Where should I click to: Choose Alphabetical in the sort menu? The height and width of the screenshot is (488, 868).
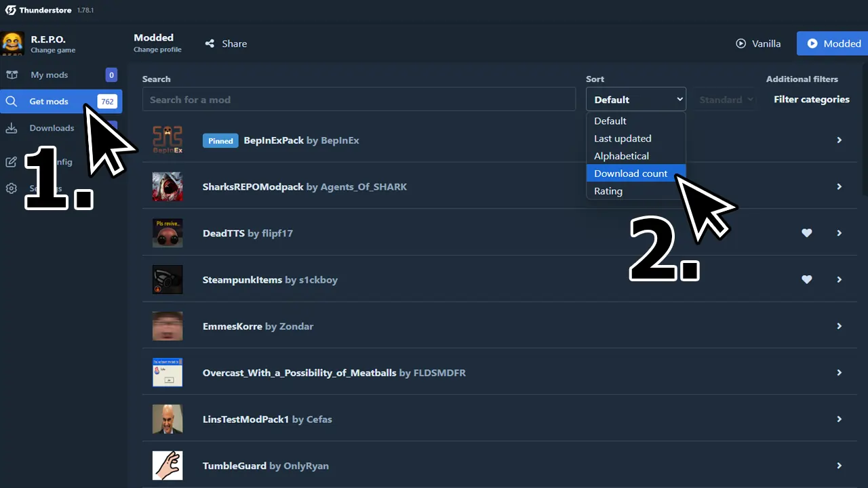coord(621,156)
